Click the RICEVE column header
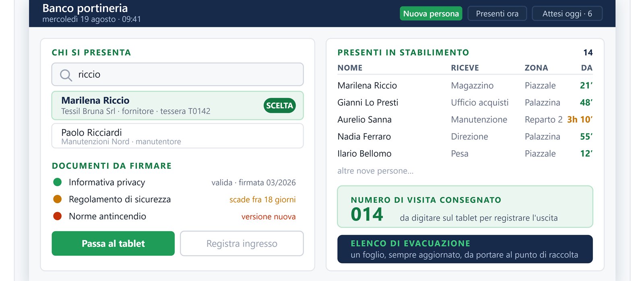 [x=465, y=68]
